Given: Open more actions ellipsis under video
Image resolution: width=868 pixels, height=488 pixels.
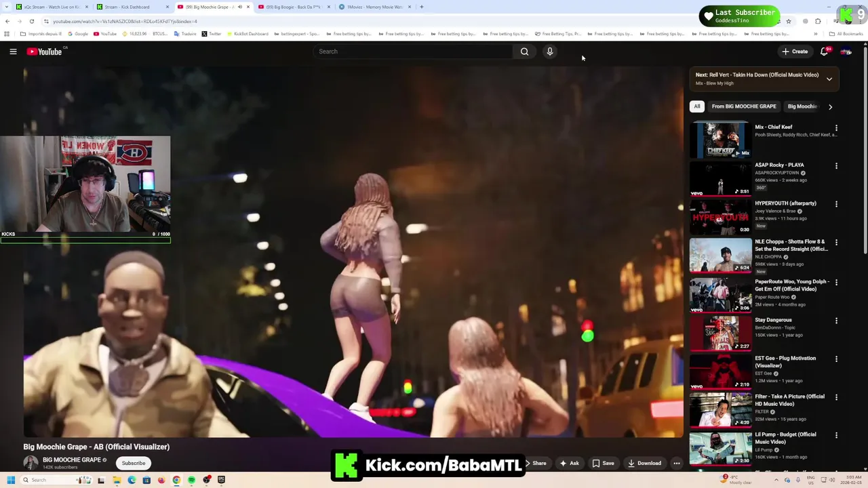Looking at the screenshot, I should click(676, 464).
